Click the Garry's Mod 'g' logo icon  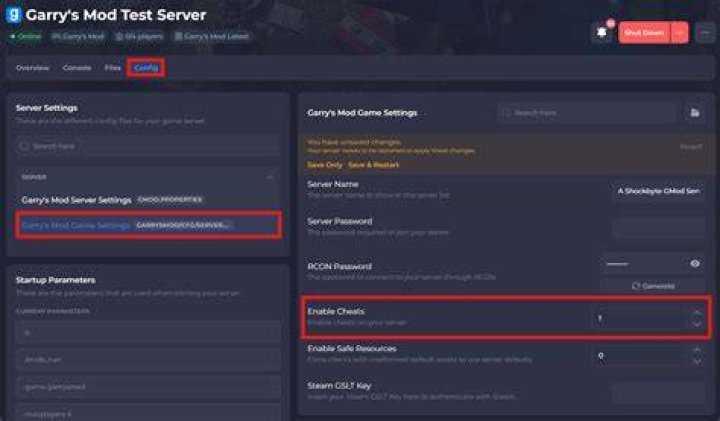(x=13, y=14)
